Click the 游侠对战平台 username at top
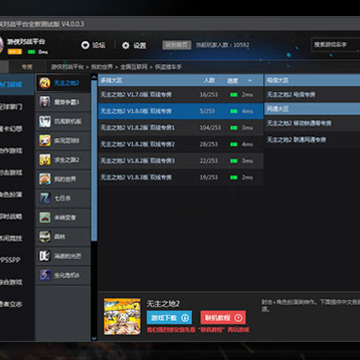This screenshot has width=360, height=360. pos(26,42)
